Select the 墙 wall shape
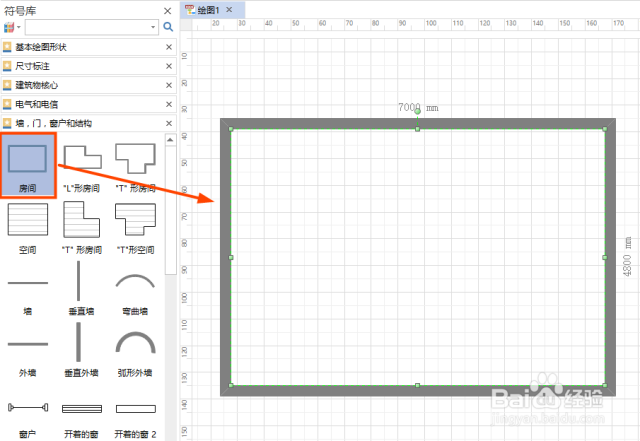The height and width of the screenshot is (441, 640). [28, 290]
